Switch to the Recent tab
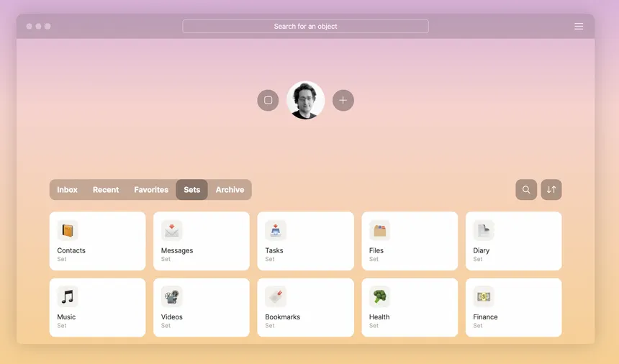This screenshot has width=619, height=364. pos(106,190)
